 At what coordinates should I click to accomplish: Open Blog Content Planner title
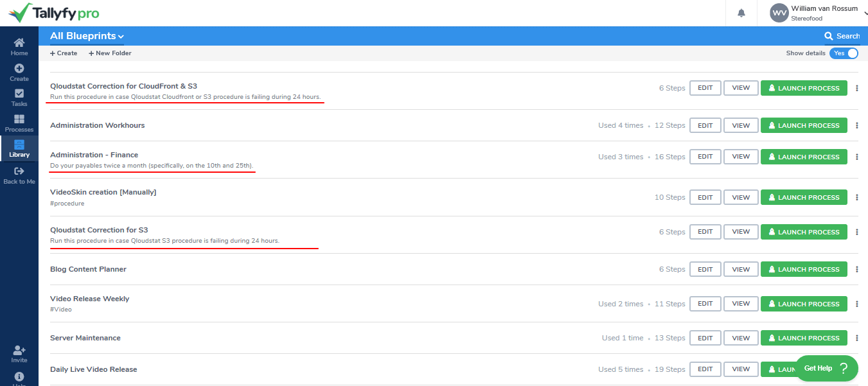click(x=88, y=269)
